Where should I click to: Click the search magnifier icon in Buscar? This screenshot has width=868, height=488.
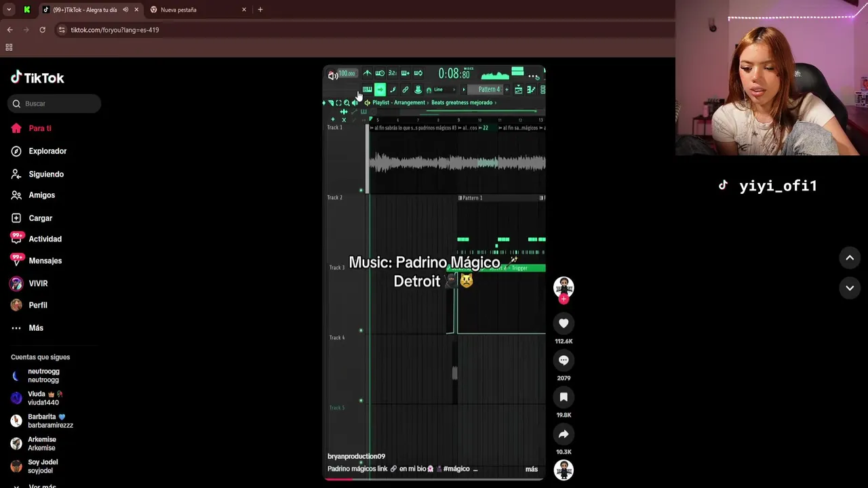[16, 104]
